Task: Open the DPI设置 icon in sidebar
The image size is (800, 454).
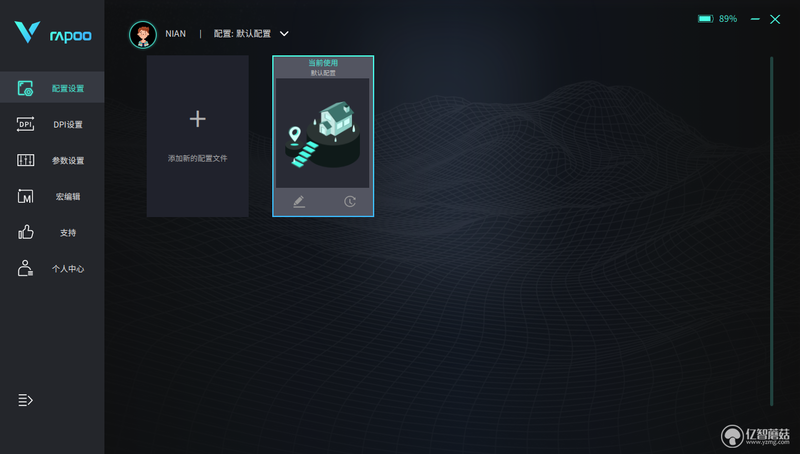Action: pyautogui.click(x=25, y=124)
